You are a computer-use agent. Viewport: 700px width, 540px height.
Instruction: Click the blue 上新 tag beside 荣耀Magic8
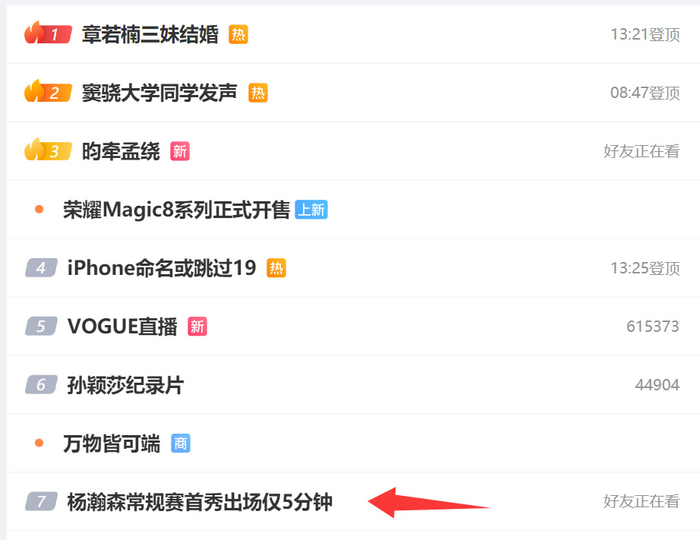(x=311, y=209)
